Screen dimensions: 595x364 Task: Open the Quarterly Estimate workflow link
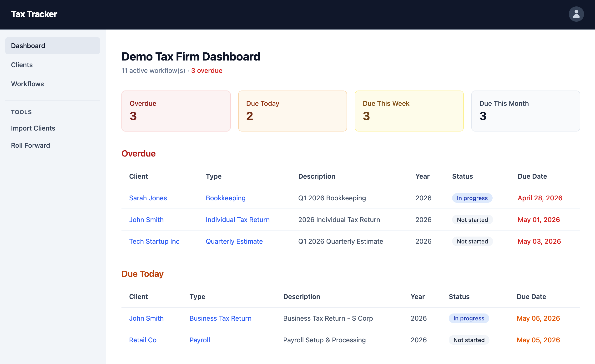234,242
